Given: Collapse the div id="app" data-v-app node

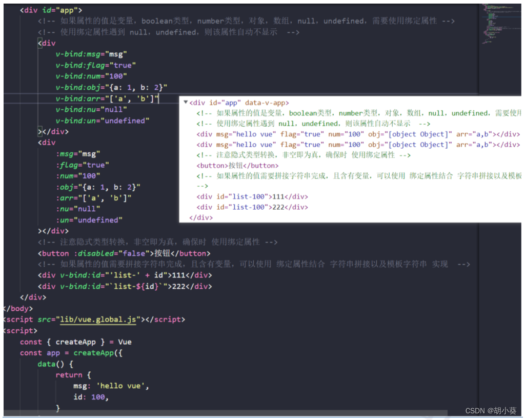Looking at the screenshot, I should point(186,102).
